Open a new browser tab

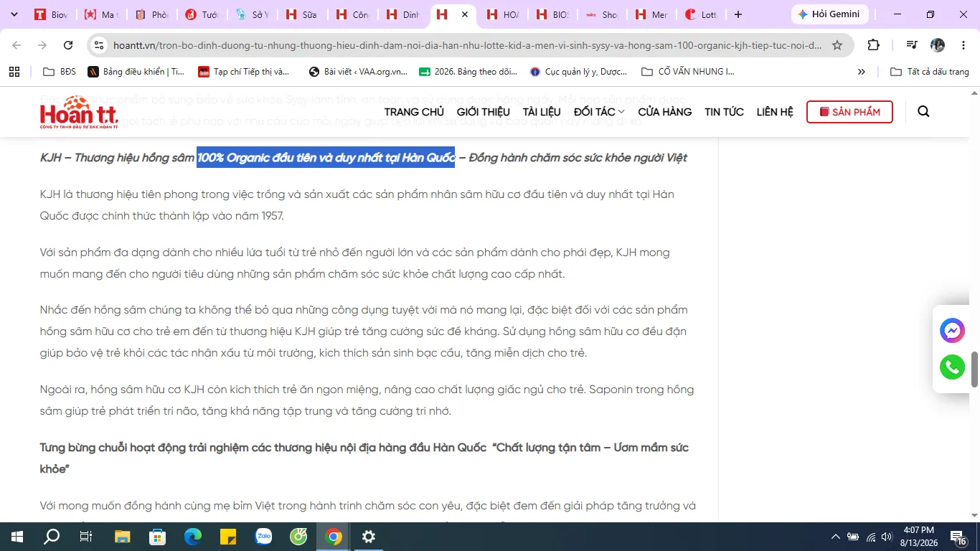tap(738, 14)
